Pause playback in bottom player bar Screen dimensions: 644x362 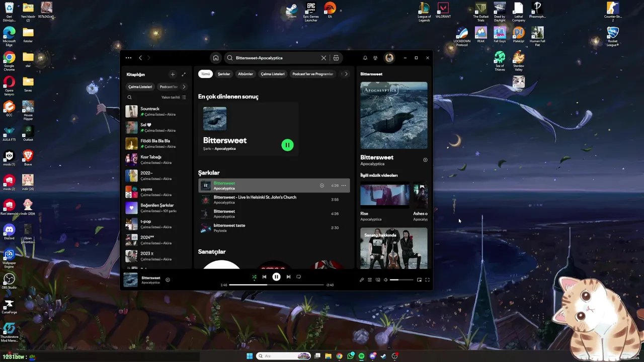(x=276, y=277)
